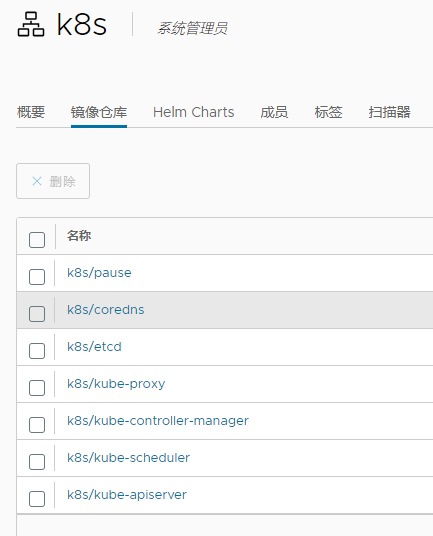Switch to the 扫描器 tab
This screenshot has height=536, width=433.
[389, 112]
